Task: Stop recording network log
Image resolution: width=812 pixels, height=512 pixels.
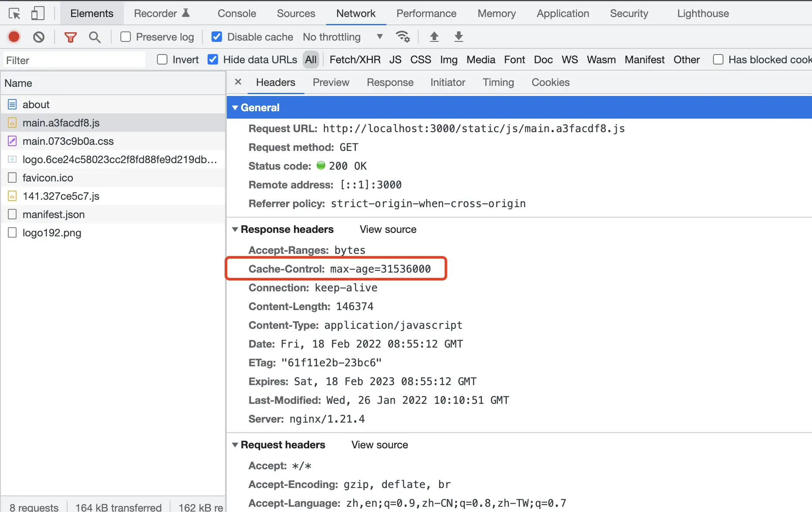Action: click(x=14, y=37)
